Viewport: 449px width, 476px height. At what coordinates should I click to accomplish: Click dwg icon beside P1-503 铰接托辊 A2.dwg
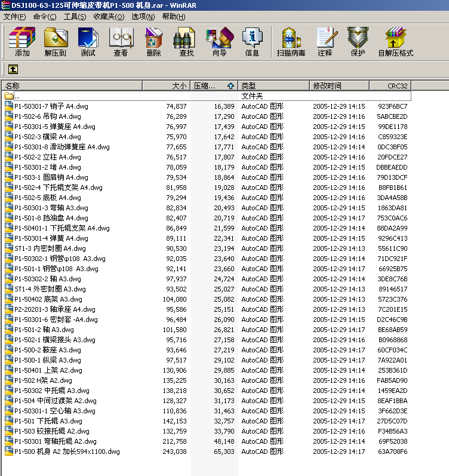click(9, 431)
